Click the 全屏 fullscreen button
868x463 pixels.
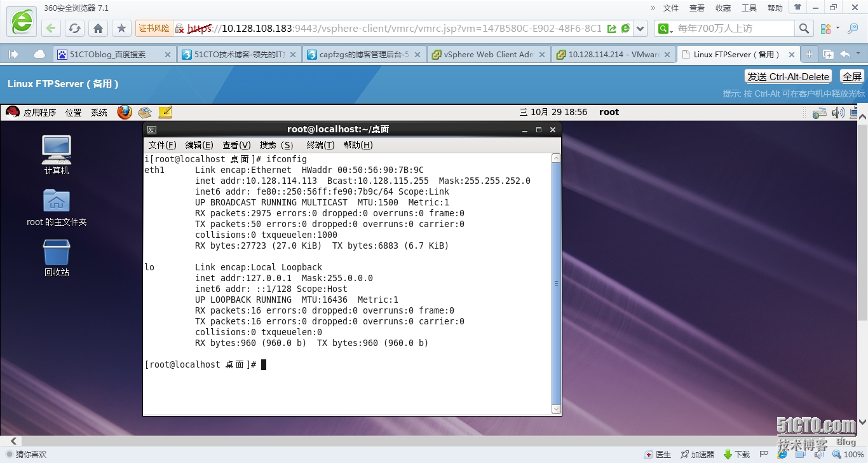click(852, 77)
